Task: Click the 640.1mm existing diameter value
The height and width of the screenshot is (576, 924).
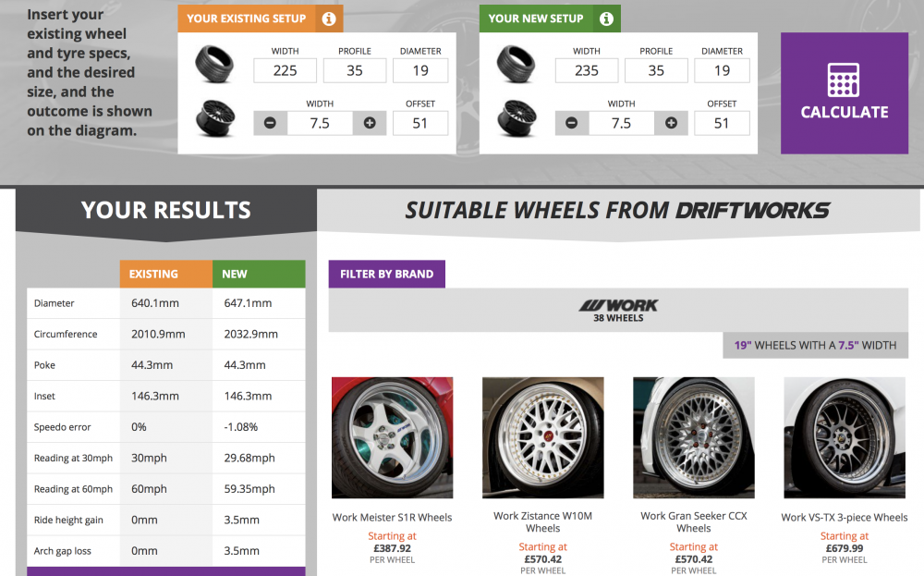Action: tap(155, 303)
